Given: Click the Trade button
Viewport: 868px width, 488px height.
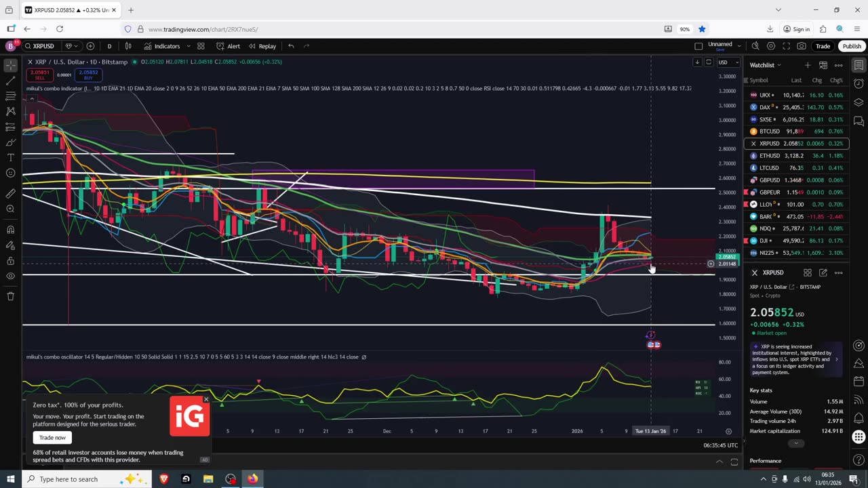Looking at the screenshot, I should [823, 46].
